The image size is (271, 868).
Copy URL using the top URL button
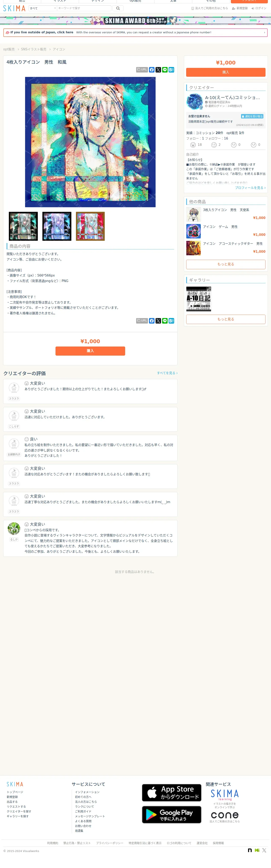coord(142,70)
